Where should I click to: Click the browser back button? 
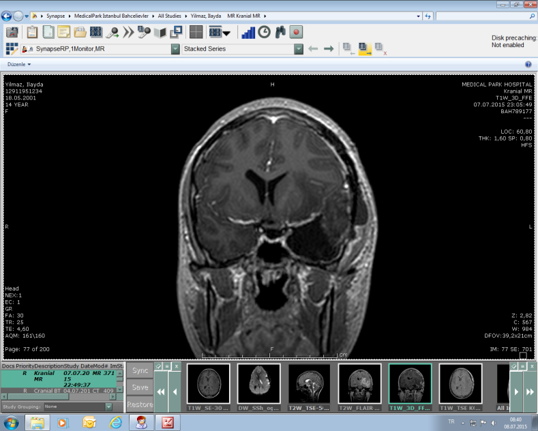6,16
